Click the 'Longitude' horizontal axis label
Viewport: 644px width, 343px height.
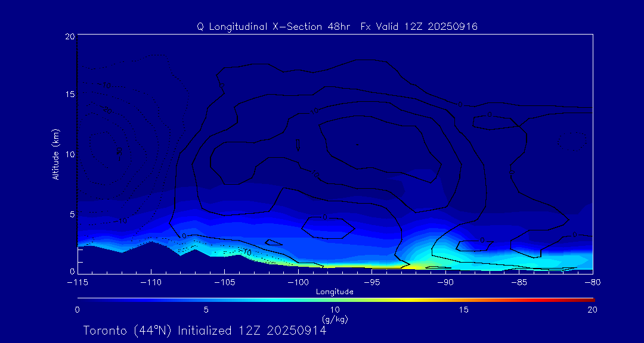tap(335, 292)
